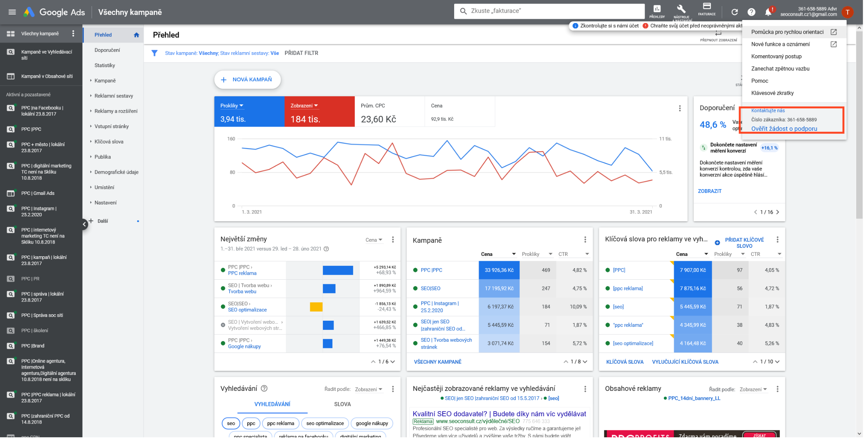Click the google nákupy search term chip
This screenshot has height=440, width=868.
point(374,425)
